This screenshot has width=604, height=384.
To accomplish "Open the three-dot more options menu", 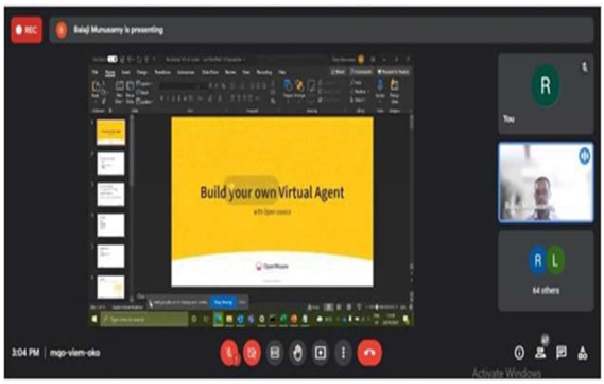I will (x=343, y=352).
